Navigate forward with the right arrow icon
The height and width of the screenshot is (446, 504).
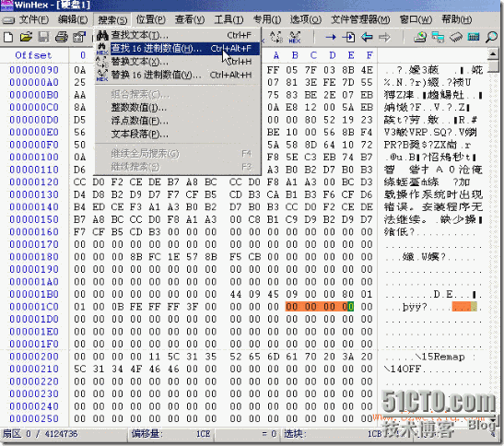click(x=384, y=37)
